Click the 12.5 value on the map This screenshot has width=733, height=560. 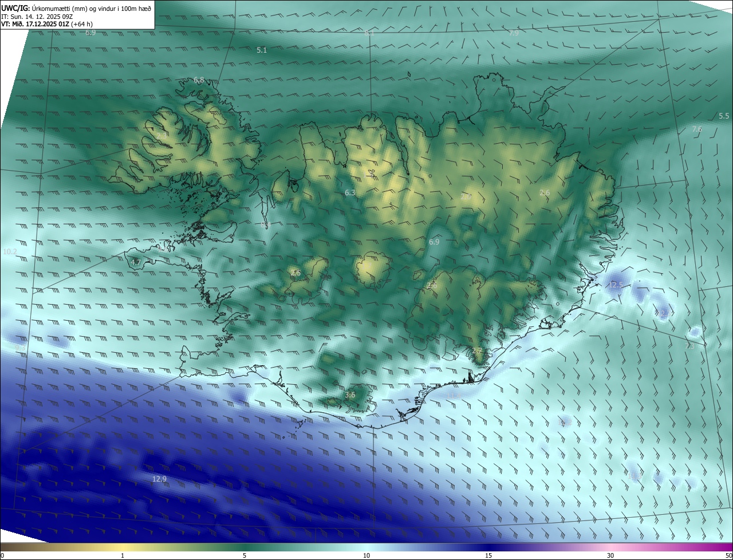[616, 285]
